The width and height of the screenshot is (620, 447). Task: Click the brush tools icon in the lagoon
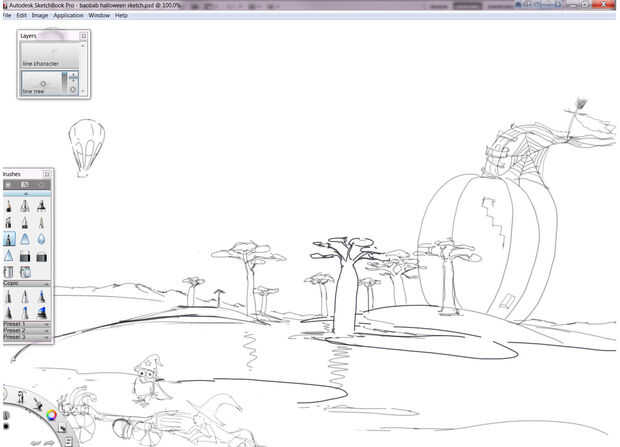click(x=38, y=404)
